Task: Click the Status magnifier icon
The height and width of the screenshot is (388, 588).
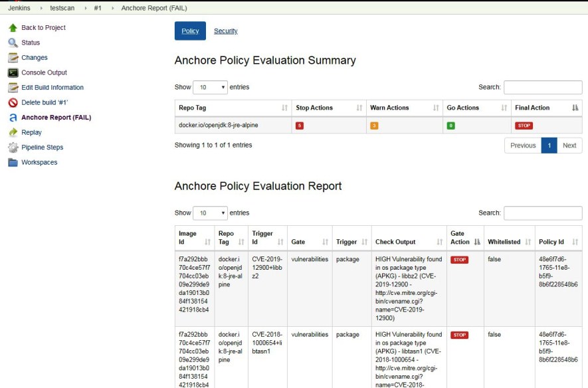Action: coord(13,43)
